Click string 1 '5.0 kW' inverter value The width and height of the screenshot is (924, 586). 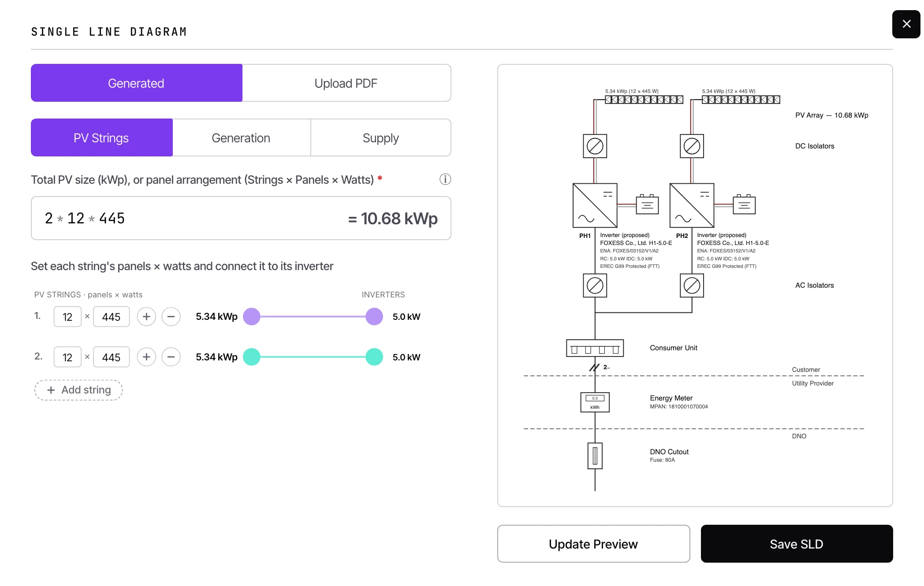point(406,316)
